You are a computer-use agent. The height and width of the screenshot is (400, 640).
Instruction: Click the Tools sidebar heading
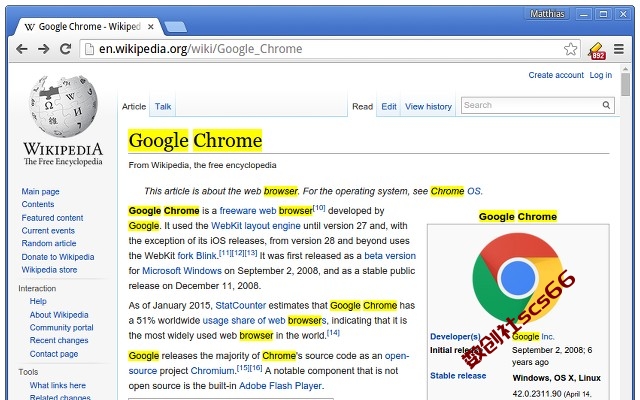tap(28, 372)
